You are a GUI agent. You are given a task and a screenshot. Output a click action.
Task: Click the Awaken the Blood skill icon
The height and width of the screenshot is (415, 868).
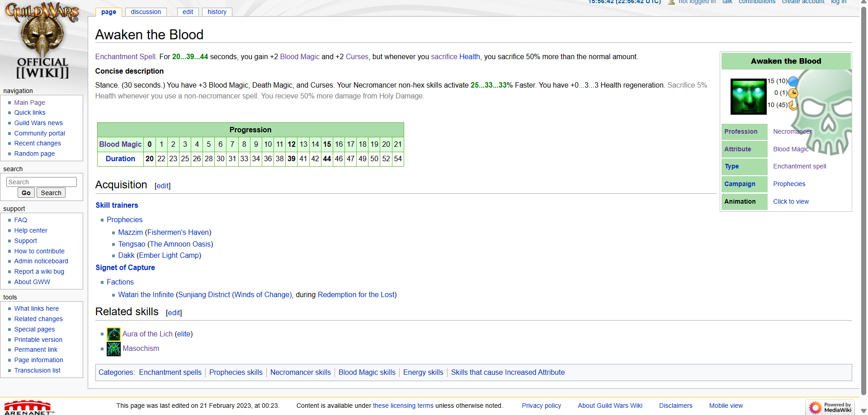point(748,96)
